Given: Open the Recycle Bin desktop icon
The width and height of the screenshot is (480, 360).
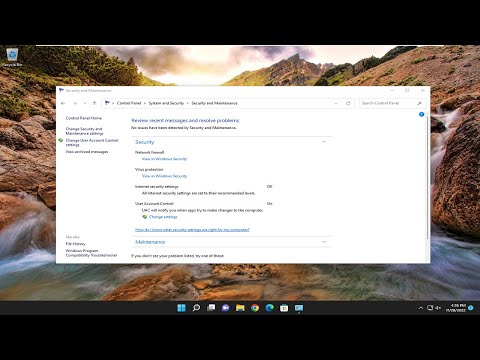Looking at the screenshot, I should [12, 57].
